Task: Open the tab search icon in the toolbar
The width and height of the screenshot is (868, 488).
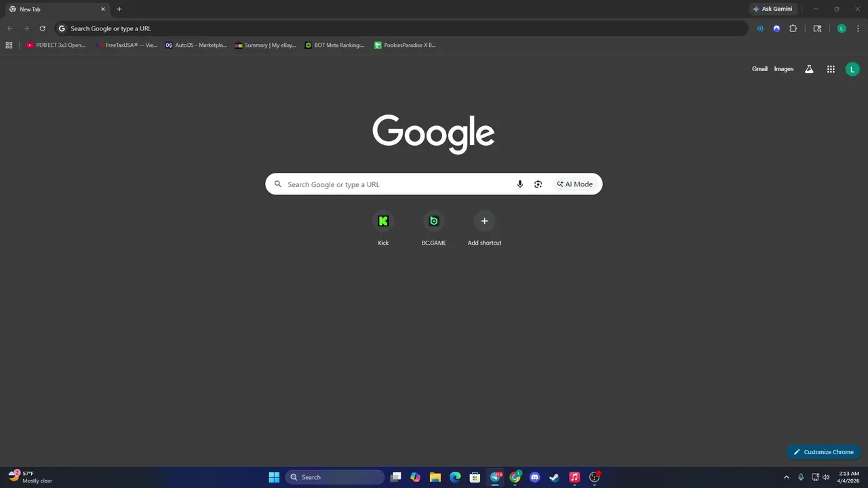Action: tap(817, 28)
